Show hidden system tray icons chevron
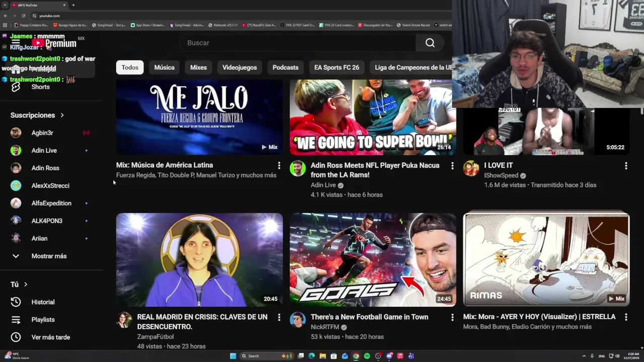Screen dimensions: 644x362 pos(584,356)
